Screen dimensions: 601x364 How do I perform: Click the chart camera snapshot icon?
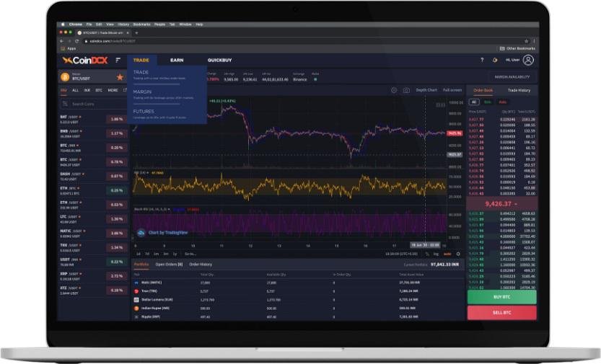click(406, 90)
